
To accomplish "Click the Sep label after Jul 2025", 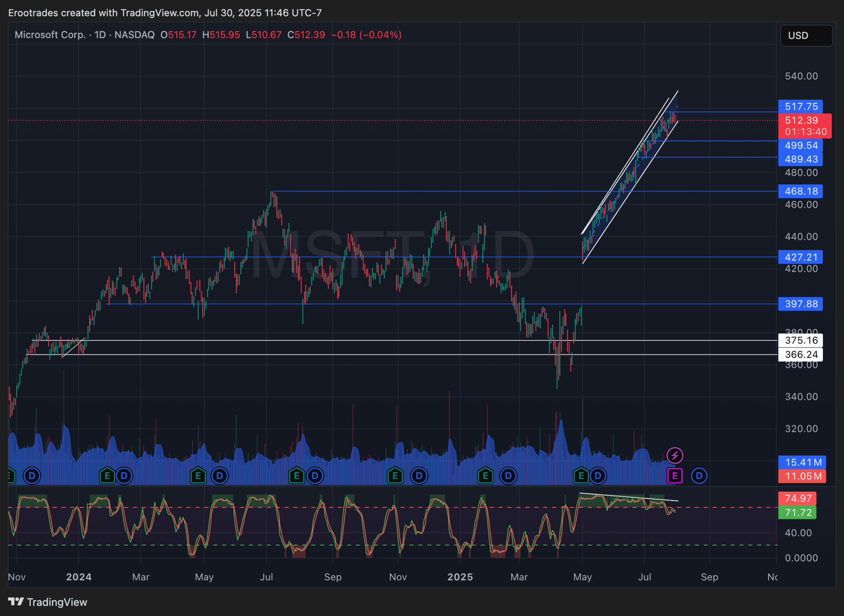I will [709, 577].
